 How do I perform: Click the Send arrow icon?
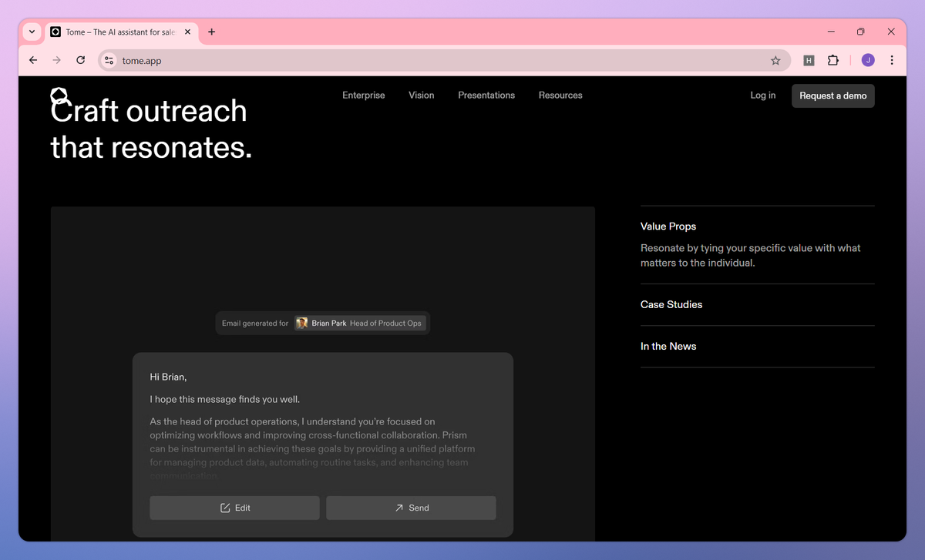[399, 508]
